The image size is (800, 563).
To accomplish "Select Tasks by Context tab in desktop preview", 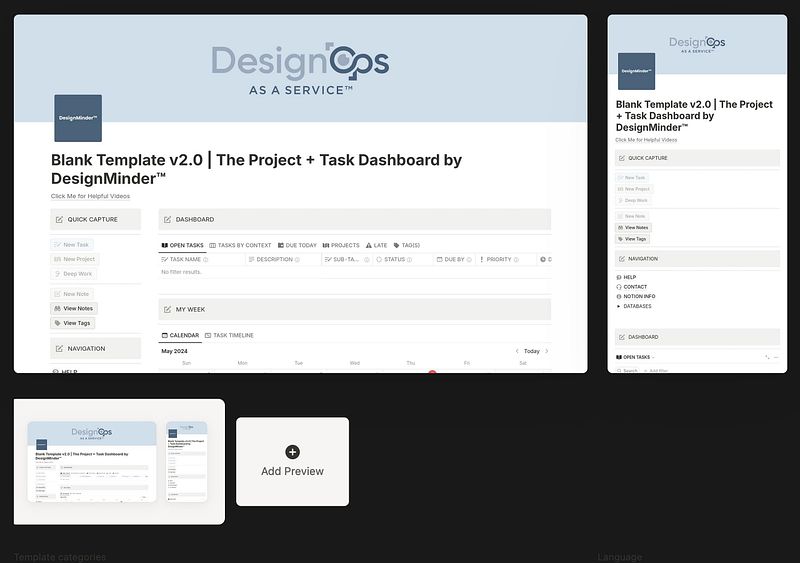I will 240,246.
